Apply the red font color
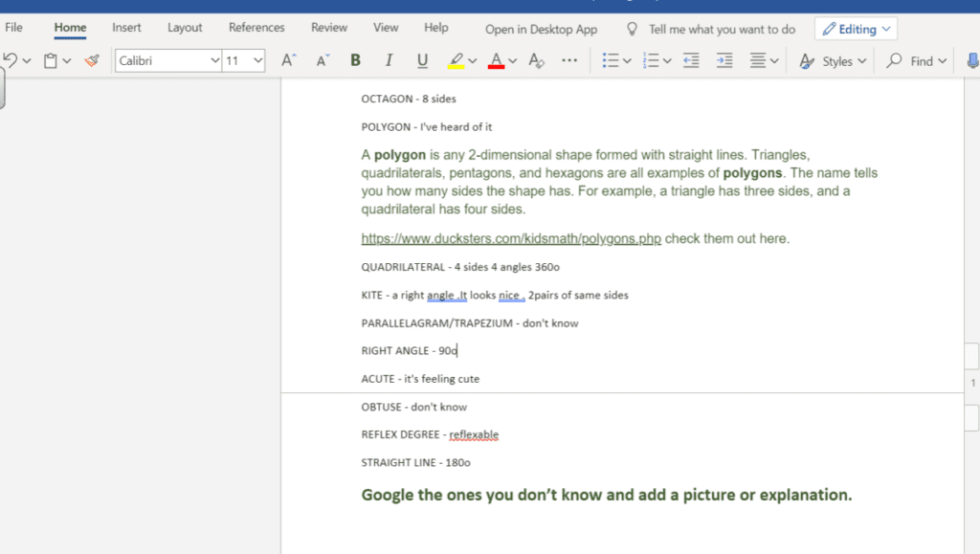The width and height of the screenshot is (980, 554). point(497,60)
